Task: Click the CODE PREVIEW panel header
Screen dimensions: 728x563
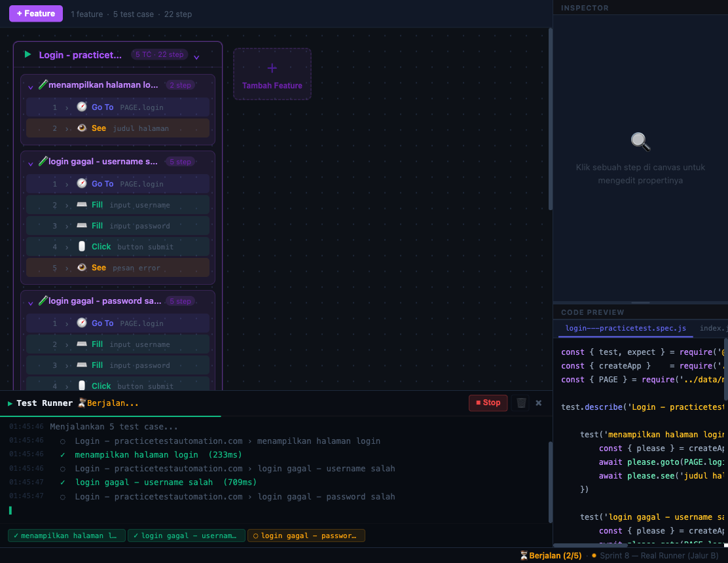Action: click(x=592, y=312)
